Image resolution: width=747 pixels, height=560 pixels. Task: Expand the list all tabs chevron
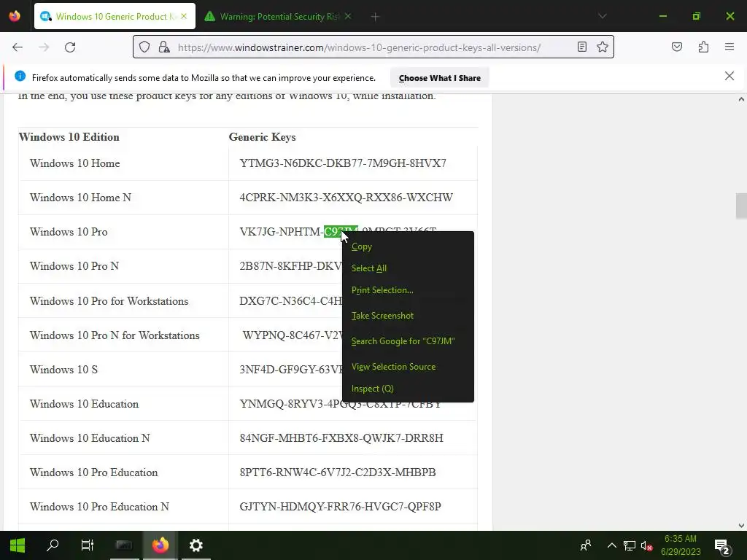coord(602,16)
